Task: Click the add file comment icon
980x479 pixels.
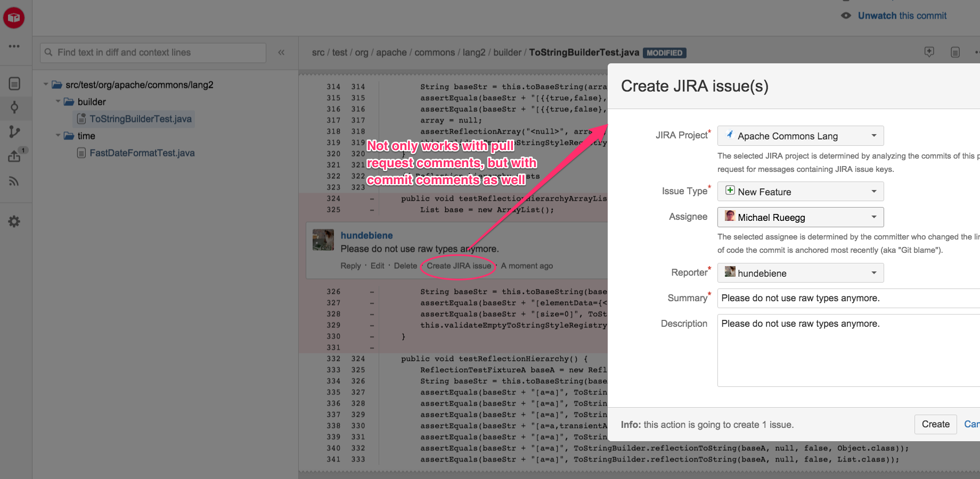Action: click(929, 52)
